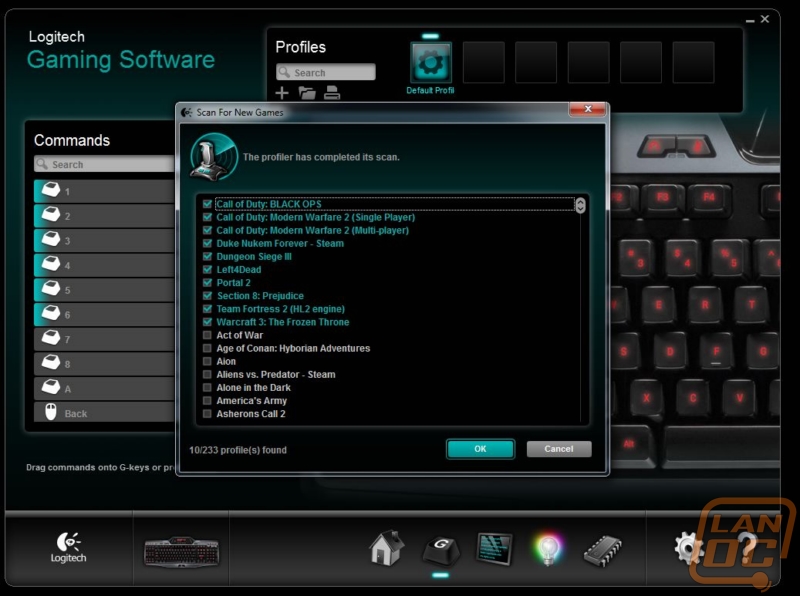Screen dimensions: 800x596
Task: Click the D key on keyboard image
Action: pos(670,351)
